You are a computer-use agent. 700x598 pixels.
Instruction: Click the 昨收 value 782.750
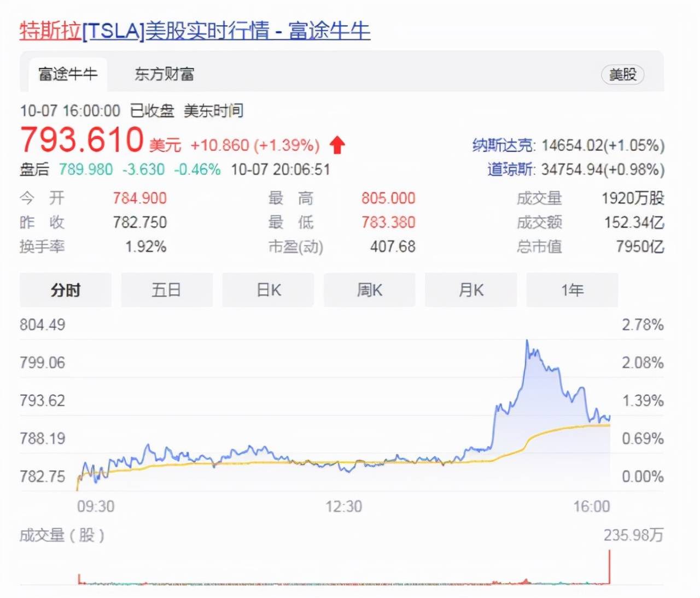(140, 222)
